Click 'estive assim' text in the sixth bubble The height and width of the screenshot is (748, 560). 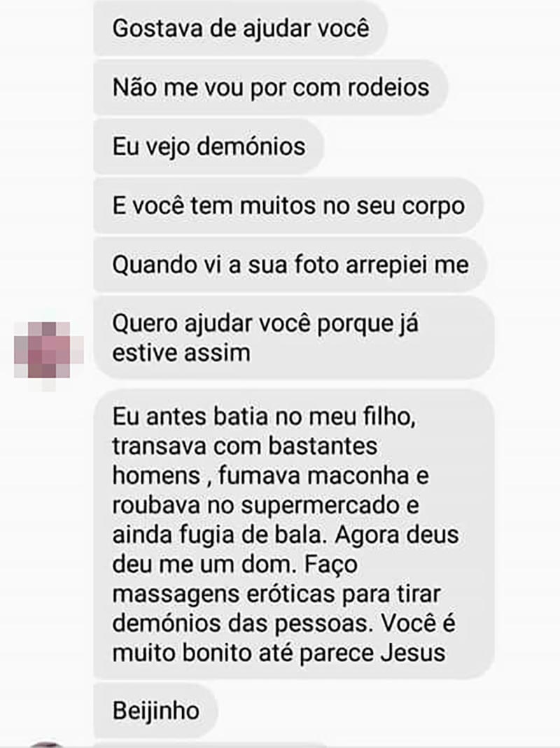point(181,354)
